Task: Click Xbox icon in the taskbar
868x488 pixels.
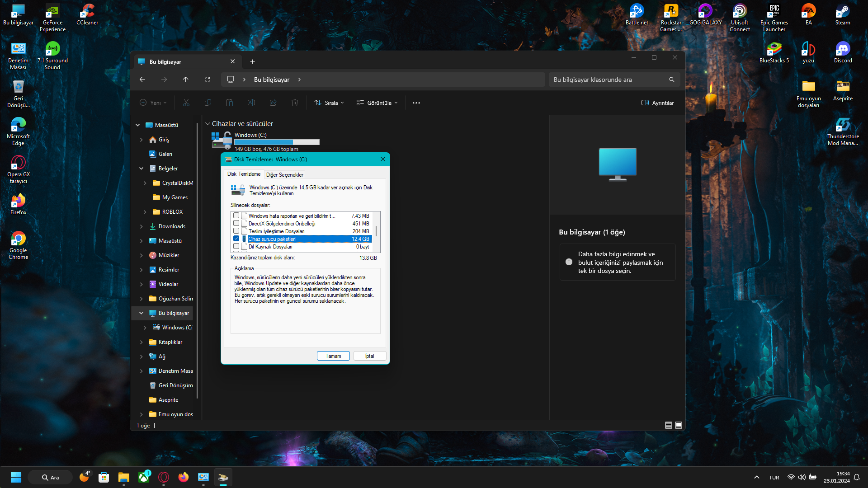Action: [144, 477]
